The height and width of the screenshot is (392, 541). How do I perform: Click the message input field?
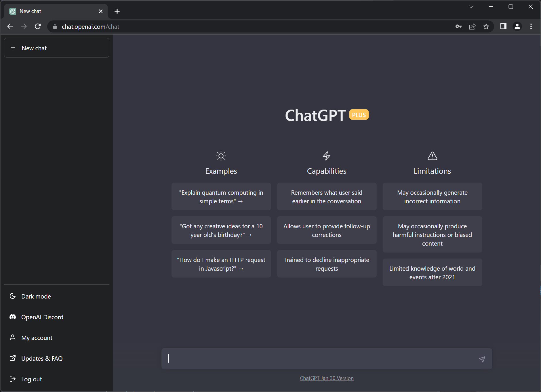tap(317, 359)
